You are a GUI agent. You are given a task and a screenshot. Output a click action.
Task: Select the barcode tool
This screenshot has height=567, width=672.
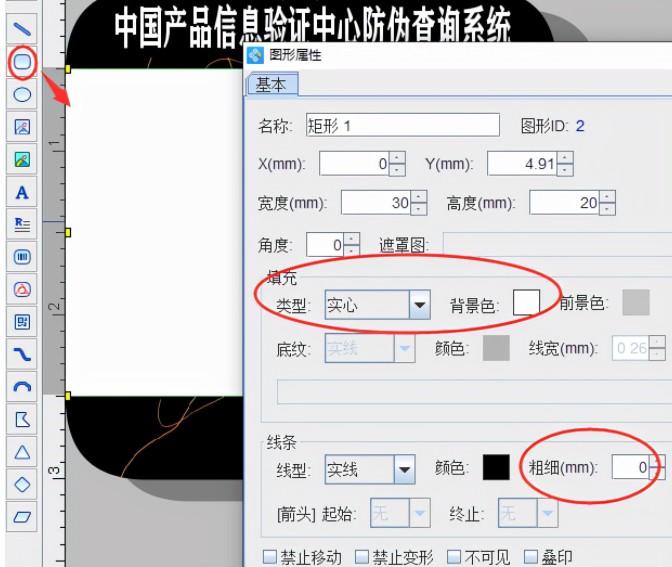pos(22,257)
